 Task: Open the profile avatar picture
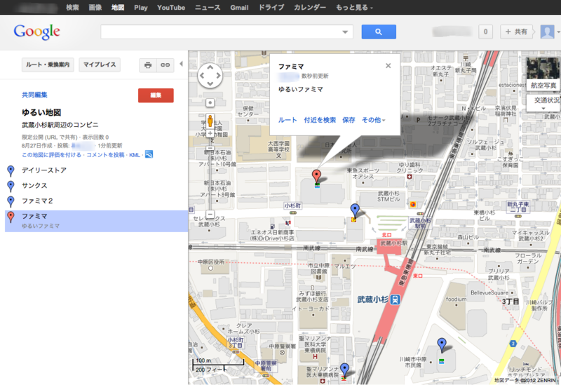click(x=547, y=32)
